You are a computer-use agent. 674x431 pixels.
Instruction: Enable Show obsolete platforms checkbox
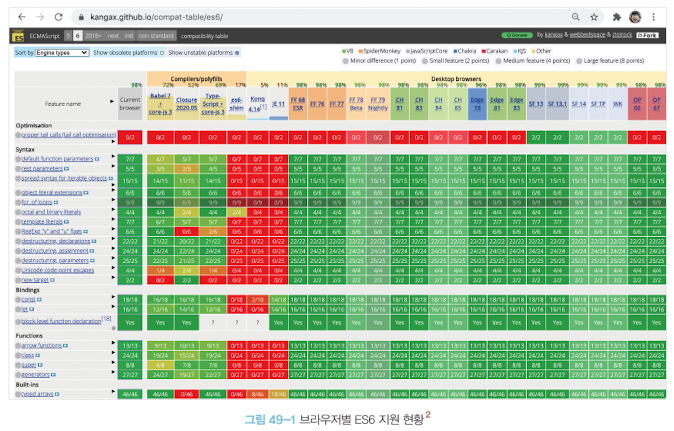pos(162,53)
